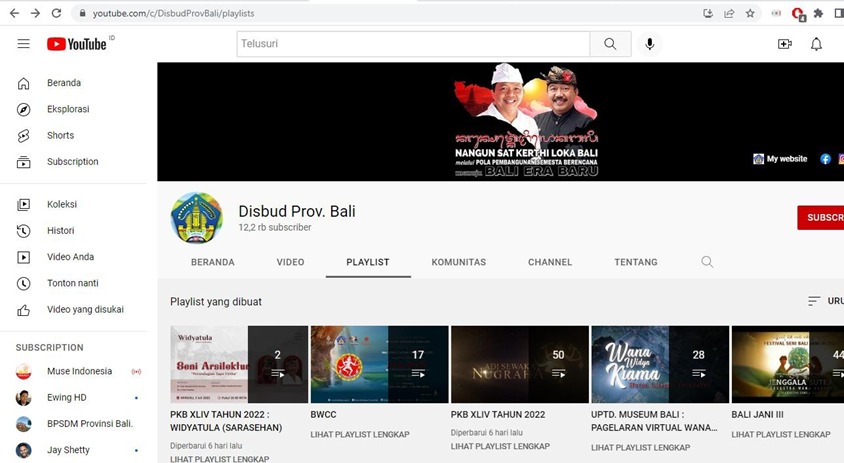Viewport: 844px width, 463px height.
Task: Click the red Subscribe button
Action: (x=823, y=217)
